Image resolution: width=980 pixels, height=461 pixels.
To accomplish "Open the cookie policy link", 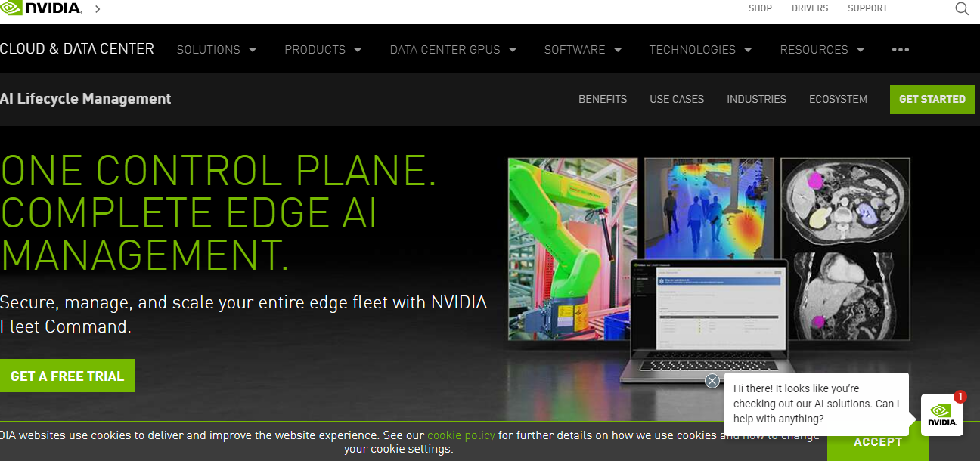I will [x=461, y=435].
